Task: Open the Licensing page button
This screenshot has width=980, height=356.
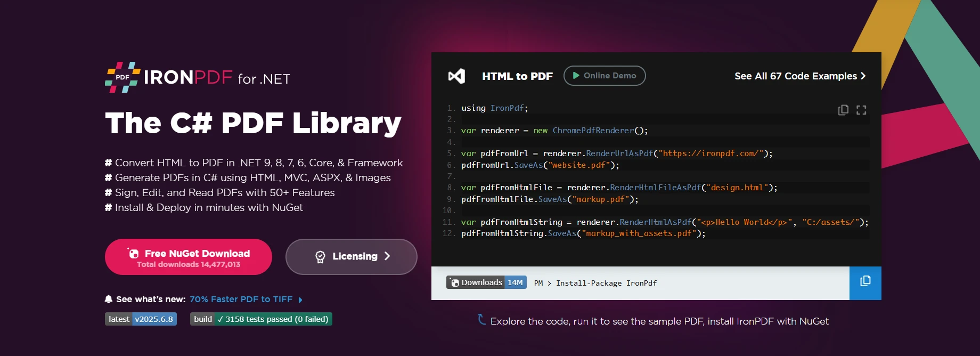Action: [x=351, y=257]
